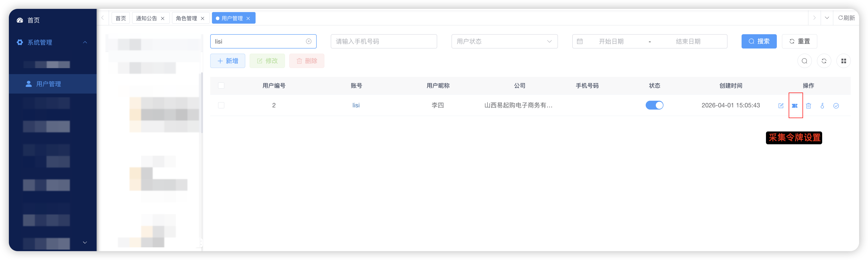Check the select-all checkbox in table header
This screenshot has height=260, width=868.
pyautogui.click(x=221, y=86)
